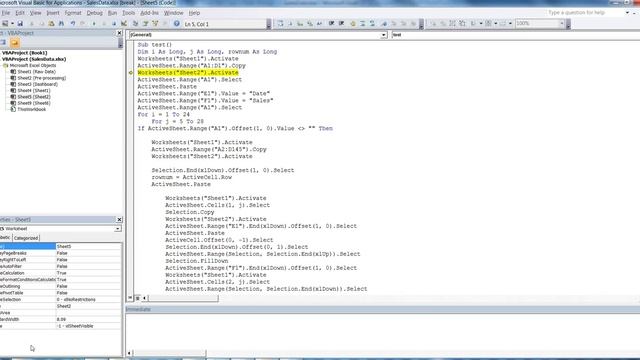This screenshot has height=360, width=640.
Task: Select VBAProject (SalesData.xlsx) in the project tree
Action: (x=34, y=59)
